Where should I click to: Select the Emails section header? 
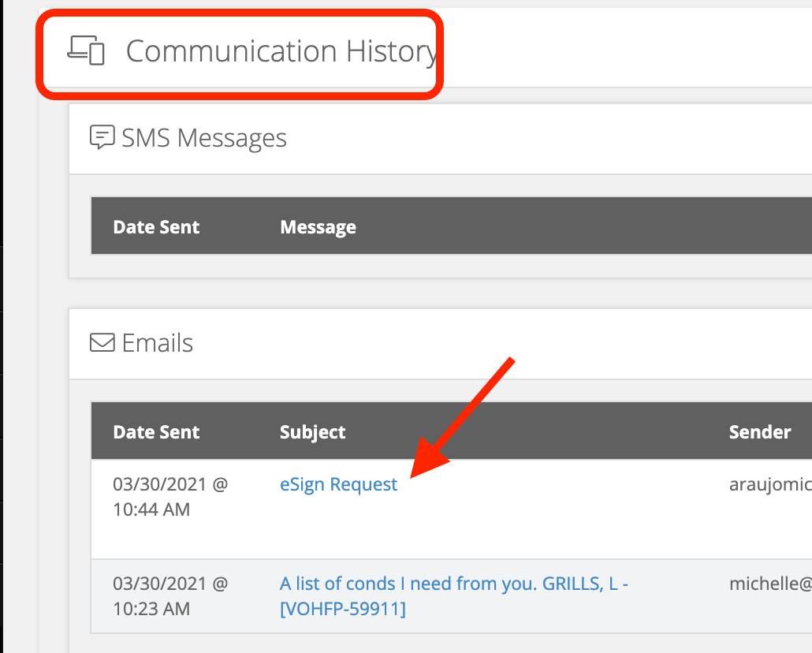tap(156, 342)
